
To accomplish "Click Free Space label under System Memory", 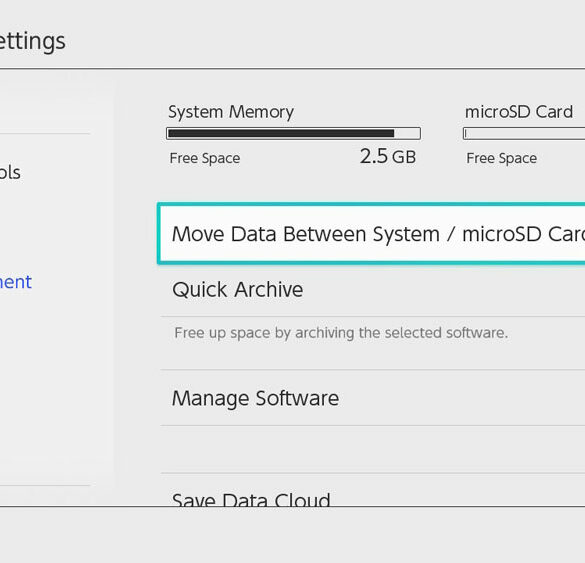I will pyautogui.click(x=205, y=158).
